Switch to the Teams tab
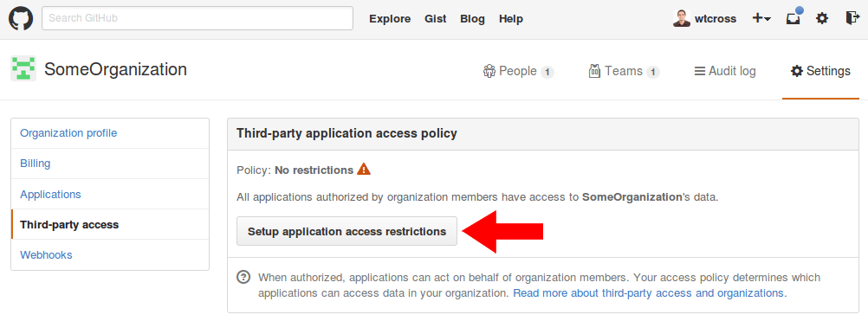The height and width of the screenshot is (321, 868). coord(624,71)
